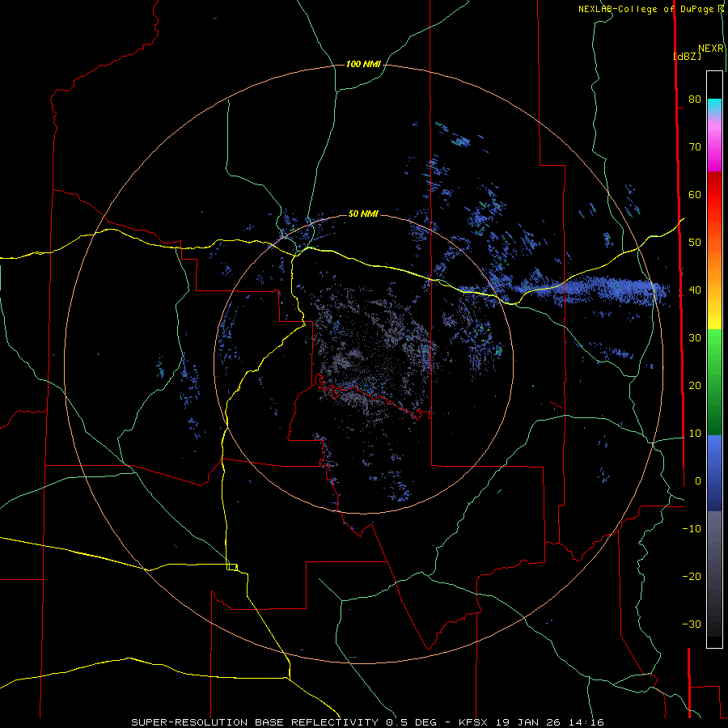The height and width of the screenshot is (728, 728).
Task: Click the dBZ unit label above the color scale
Action: tap(687, 56)
